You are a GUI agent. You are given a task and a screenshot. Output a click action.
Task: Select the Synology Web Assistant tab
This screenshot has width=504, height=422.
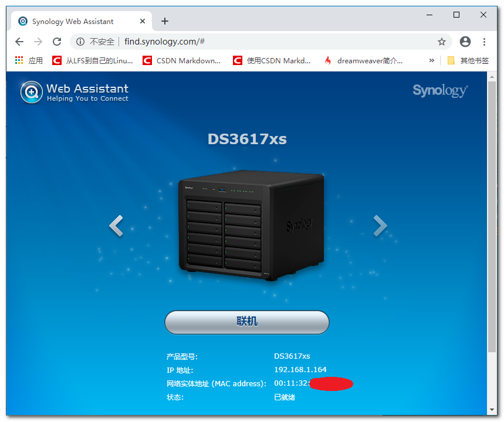(82, 21)
